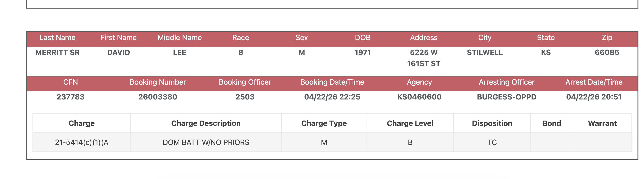The width and height of the screenshot is (644, 179).
Task: Click the STILWELL city value
Action: (484, 52)
